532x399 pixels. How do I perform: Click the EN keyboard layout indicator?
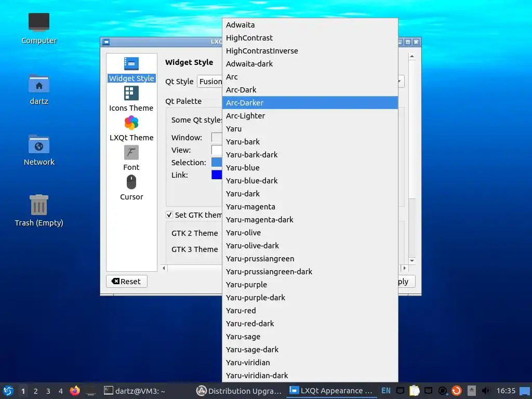pyautogui.click(x=386, y=391)
